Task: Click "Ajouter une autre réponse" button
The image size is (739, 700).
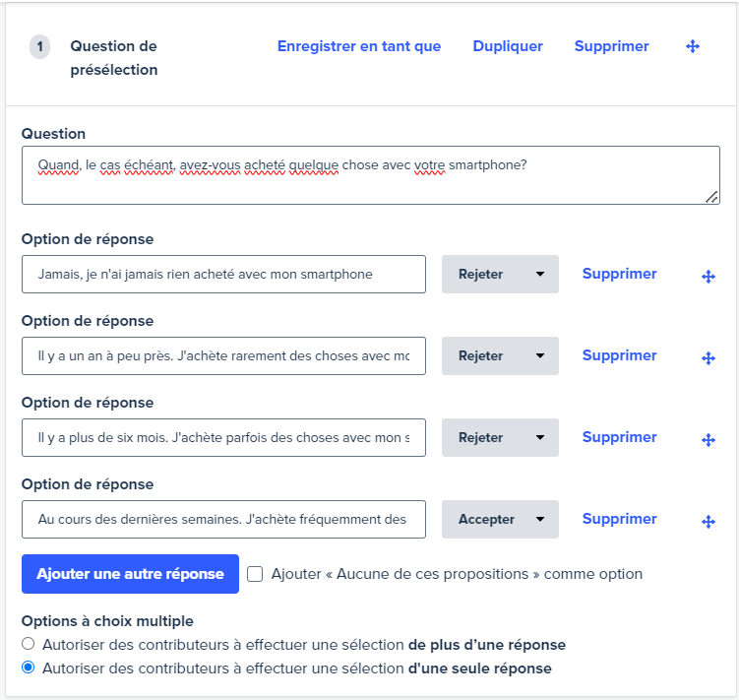Action: (130, 574)
